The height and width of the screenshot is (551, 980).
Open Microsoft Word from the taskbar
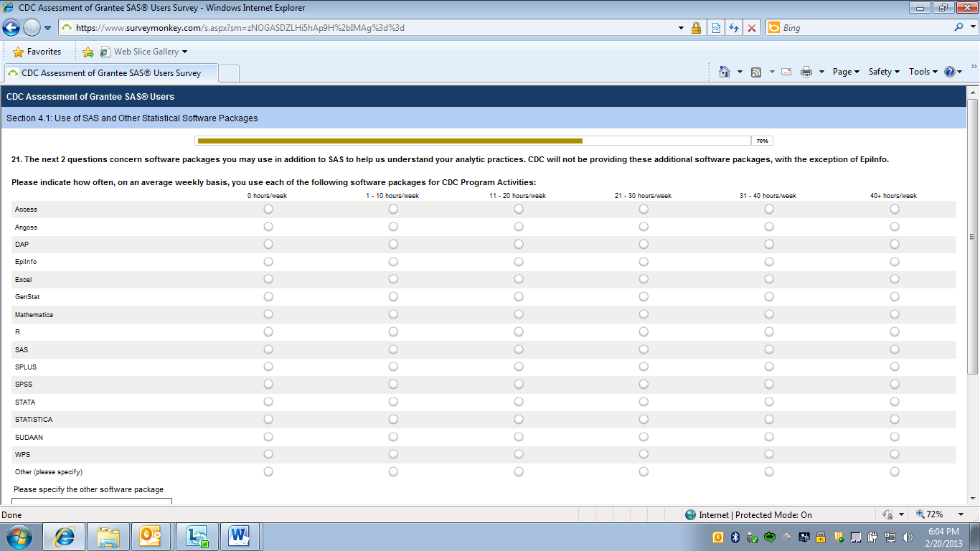pos(240,537)
